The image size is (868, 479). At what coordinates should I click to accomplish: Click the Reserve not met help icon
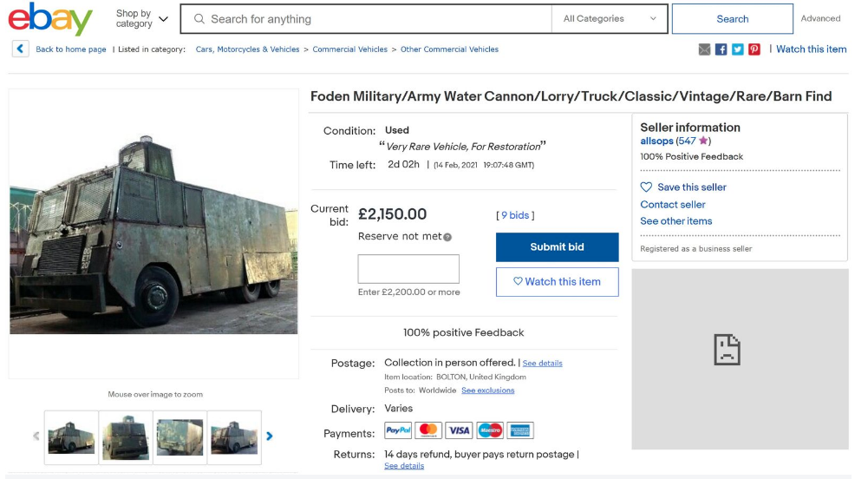pos(447,237)
